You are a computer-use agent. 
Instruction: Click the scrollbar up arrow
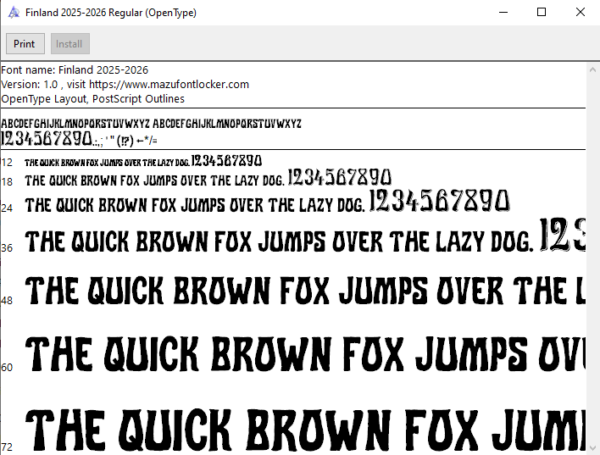(x=593, y=70)
